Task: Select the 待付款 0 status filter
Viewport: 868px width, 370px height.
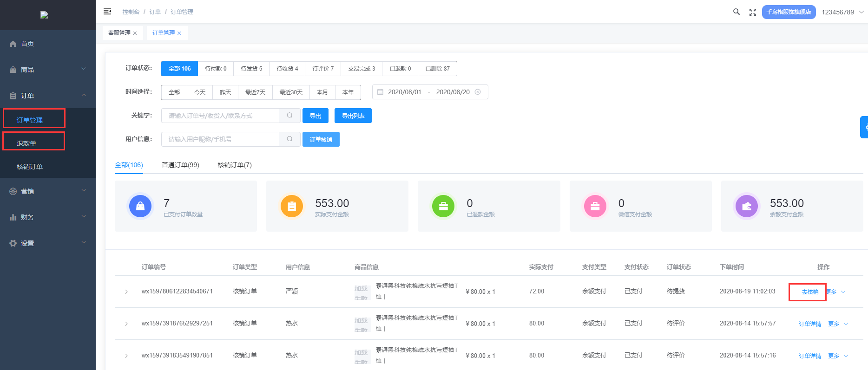Action: (216, 68)
